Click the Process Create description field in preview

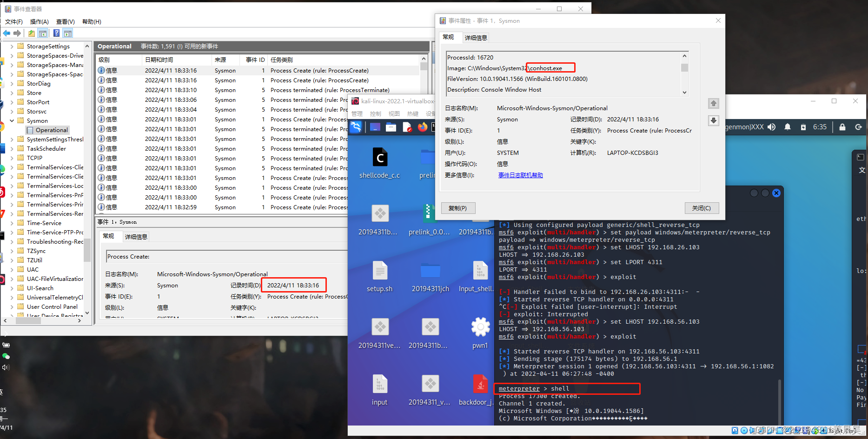pos(227,256)
